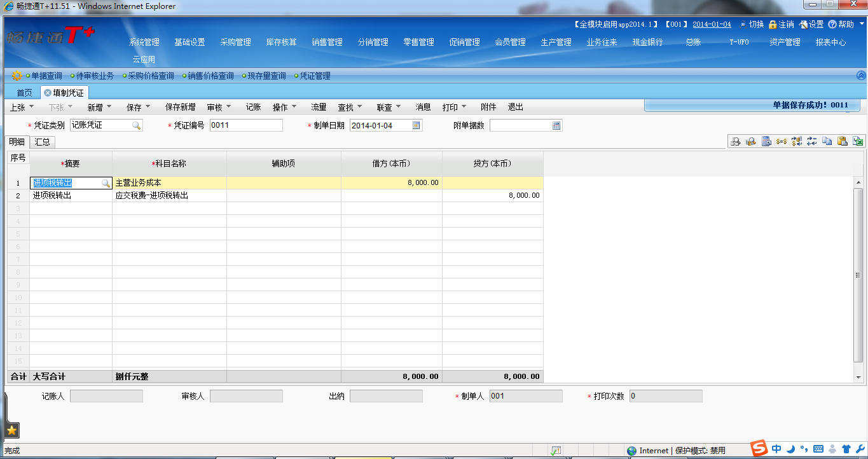The image size is (868, 459).
Task: Click the yellow star favorites icon
Action: [11, 430]
